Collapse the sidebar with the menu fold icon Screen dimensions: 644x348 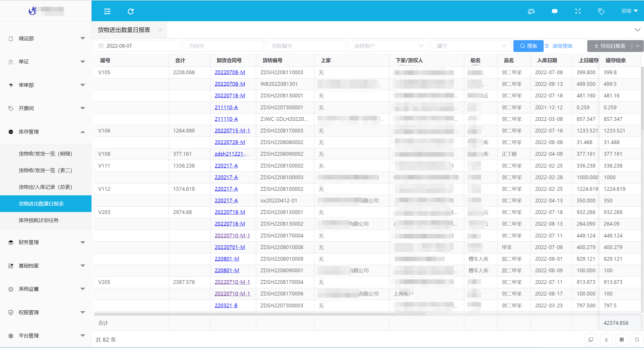coord(107,11)
